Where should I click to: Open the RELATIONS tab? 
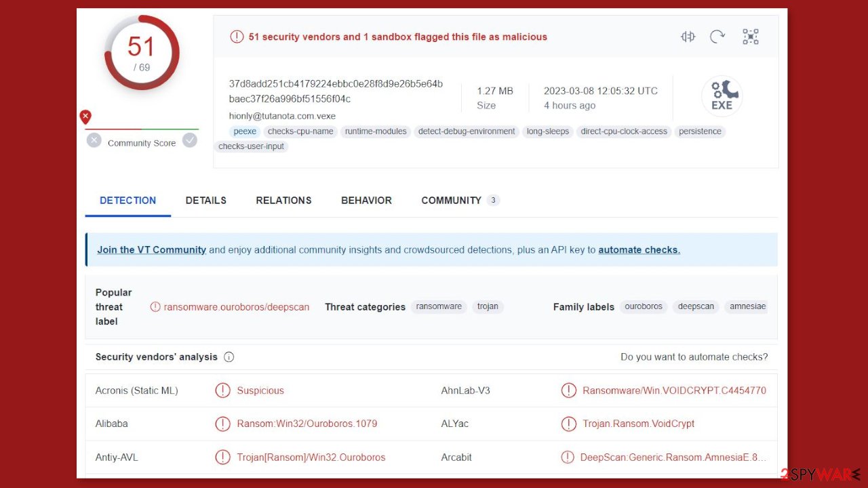point(283,201)
